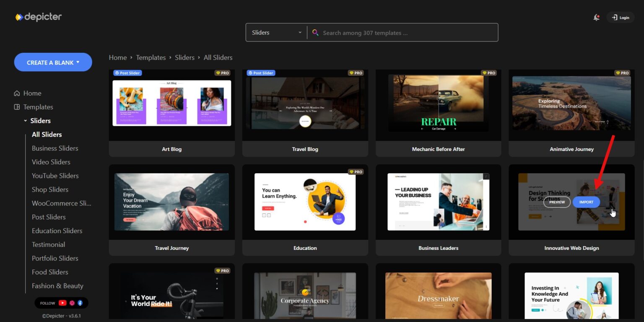Click the Post Slider badge on Art Blog
Screen dimensions: 644x322
[127, 73]
